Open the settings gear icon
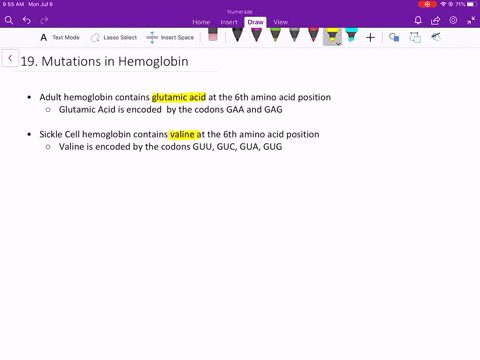This screenshot has height=360, width=480. pyautogui.click(x=453, y=20)
